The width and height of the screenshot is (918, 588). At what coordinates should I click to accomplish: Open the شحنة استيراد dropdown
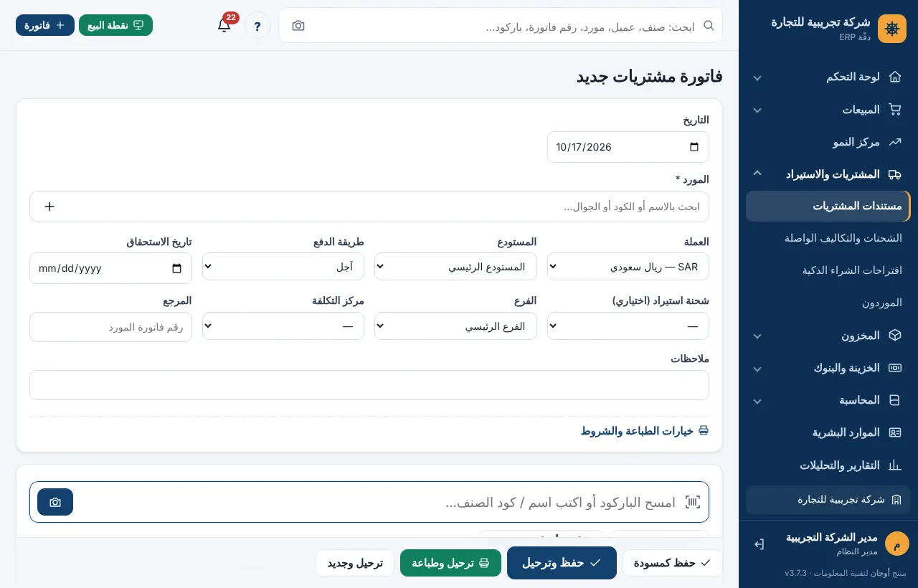[628, 326]
